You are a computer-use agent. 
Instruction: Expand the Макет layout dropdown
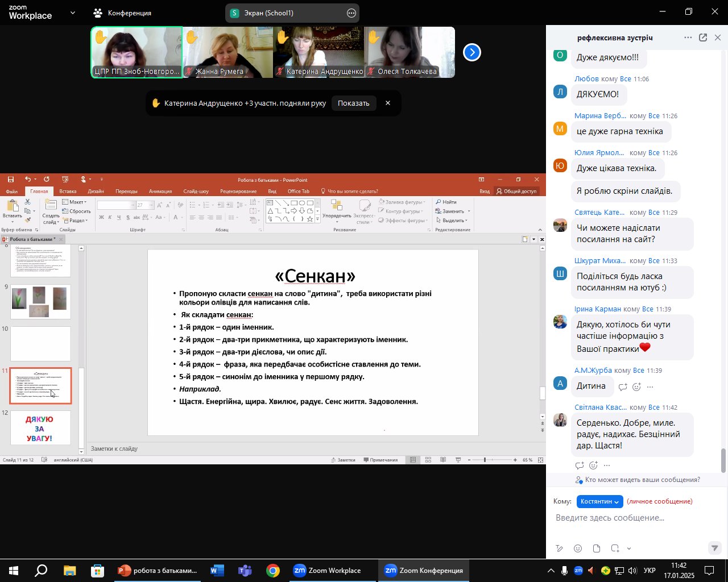click(75, 202)
